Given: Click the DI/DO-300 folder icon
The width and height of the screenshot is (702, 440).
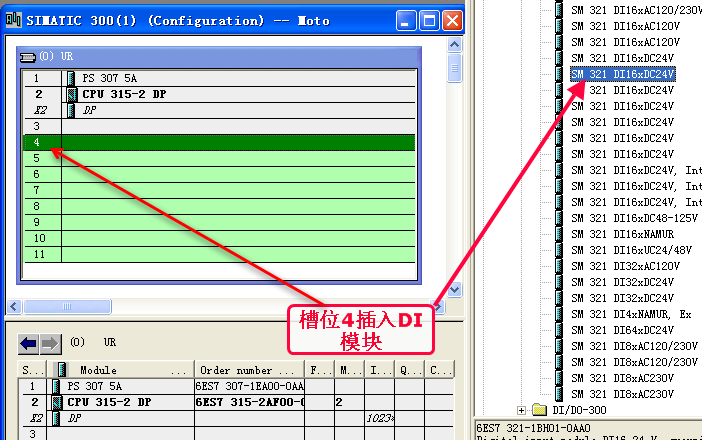Looking at the screenshot, I should coord(539,410).
